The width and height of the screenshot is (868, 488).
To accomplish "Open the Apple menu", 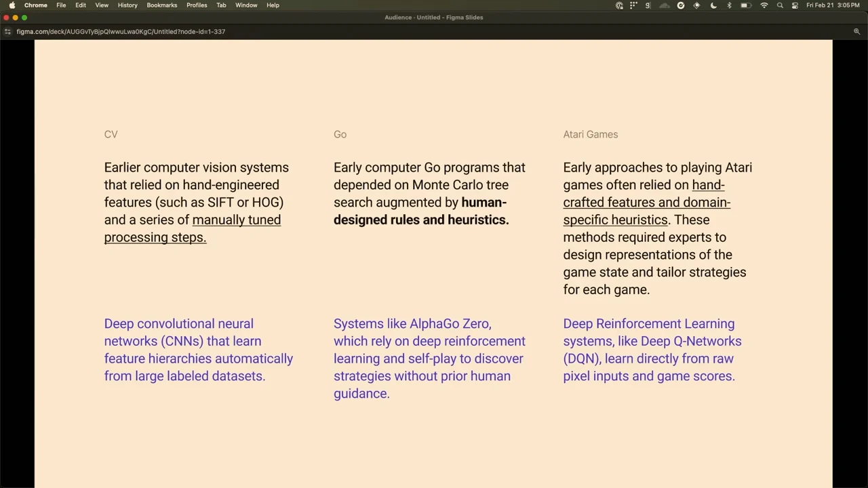I will [x=12, y=5].
